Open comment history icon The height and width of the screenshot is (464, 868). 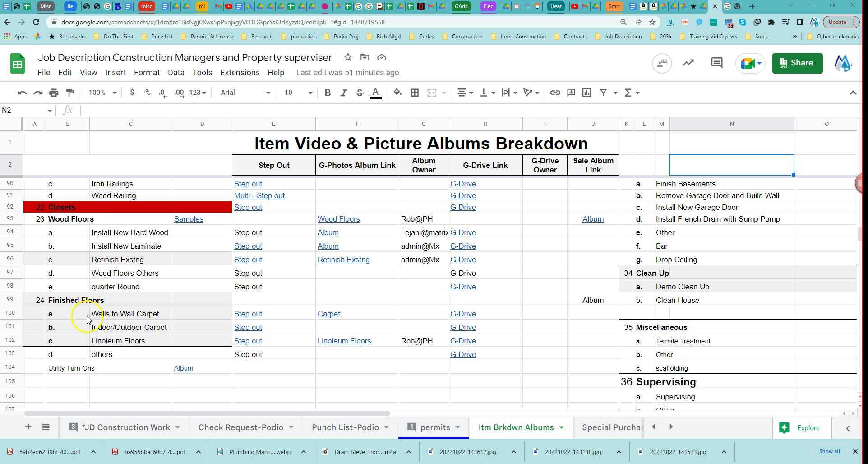pyautogui.click(x=716, y=63)
